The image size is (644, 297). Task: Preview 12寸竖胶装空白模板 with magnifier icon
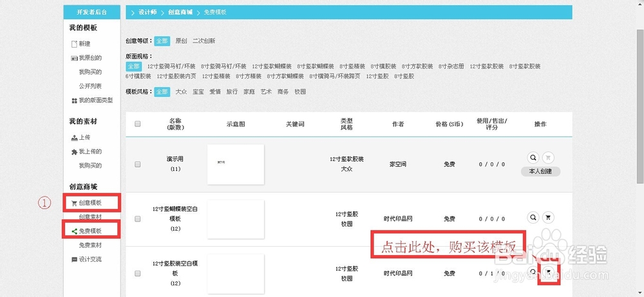(x=533, y=272)
